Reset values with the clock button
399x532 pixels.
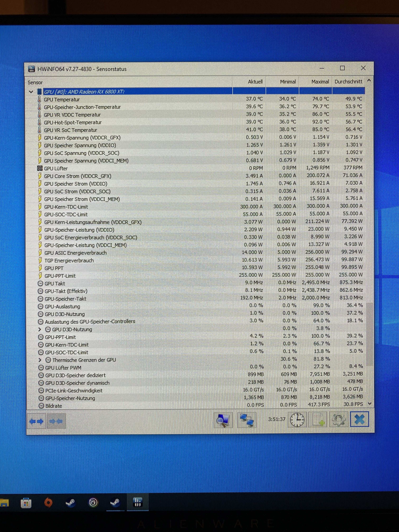click(297, 420)
